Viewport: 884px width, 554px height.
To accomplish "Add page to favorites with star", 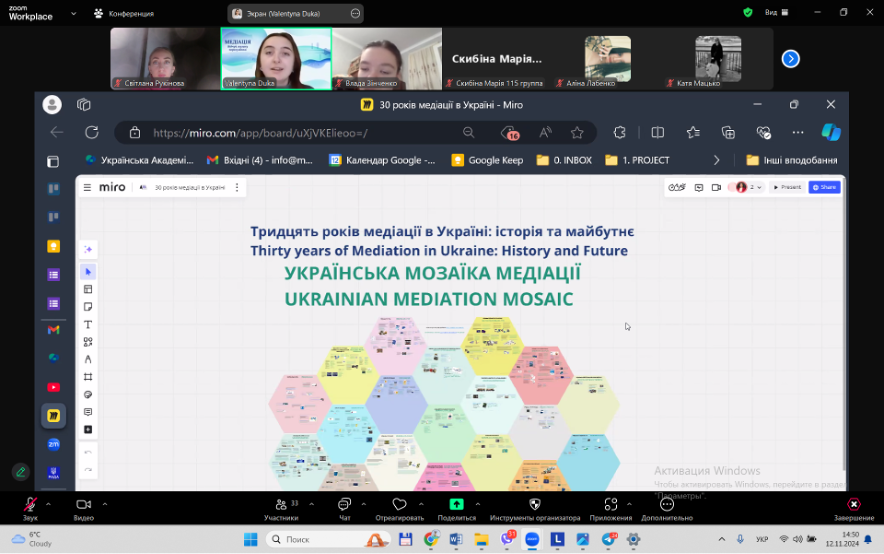I will [577, 132].
